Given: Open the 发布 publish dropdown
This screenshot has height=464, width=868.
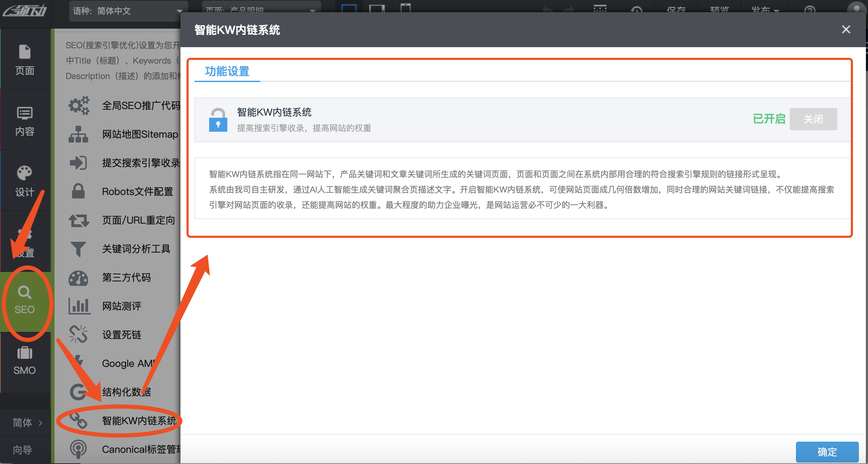Looking at the screenshot, I should pos(763,10).
